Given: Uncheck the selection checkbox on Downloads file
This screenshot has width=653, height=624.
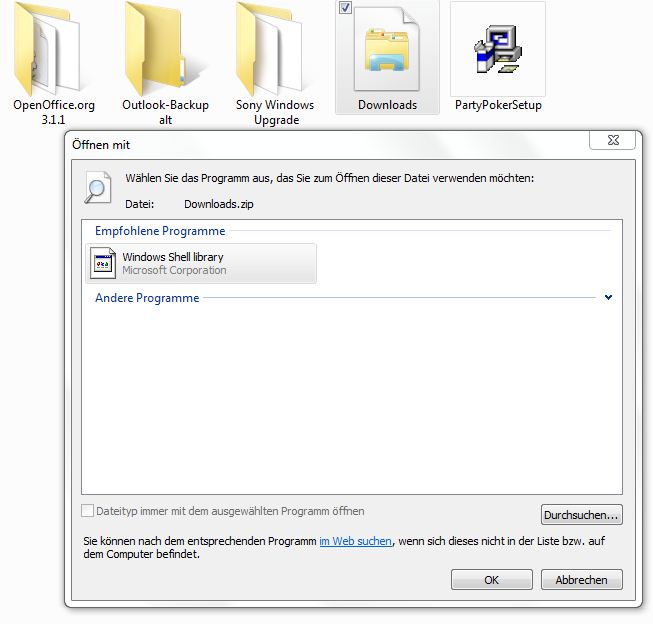Looking at the screenshot, I should [x=345, y=7].
